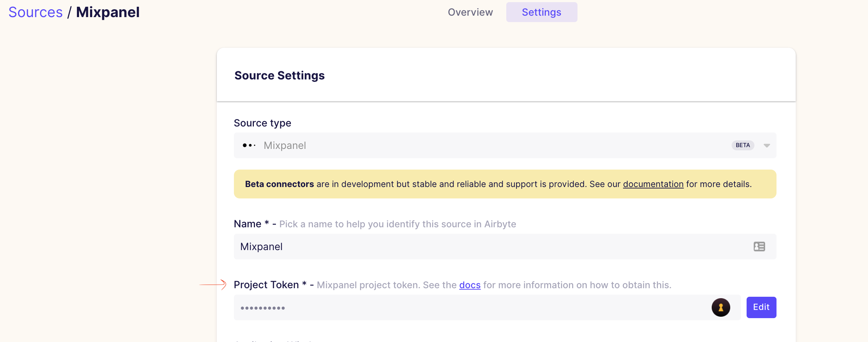The height and width of the screenshot is (342, 868).
Task: Click the contact card icon in Name field
Action: pyautogui.click(x=759, y=247)
